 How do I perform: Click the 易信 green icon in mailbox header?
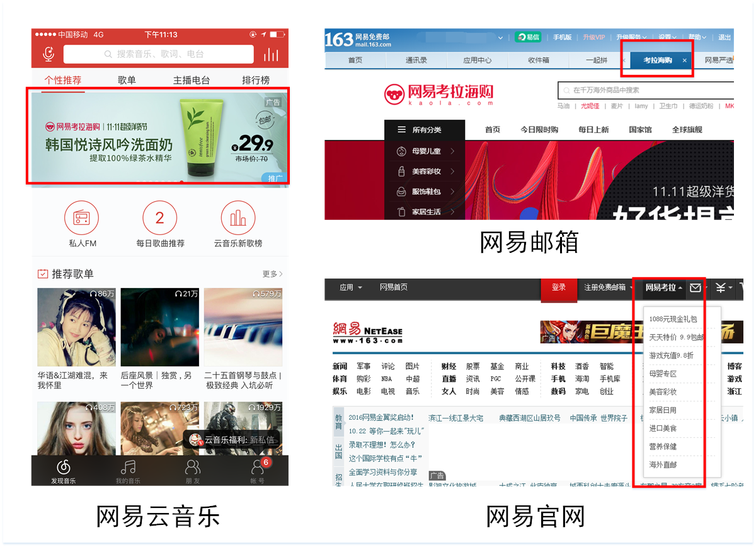click(x=528, y=37)
